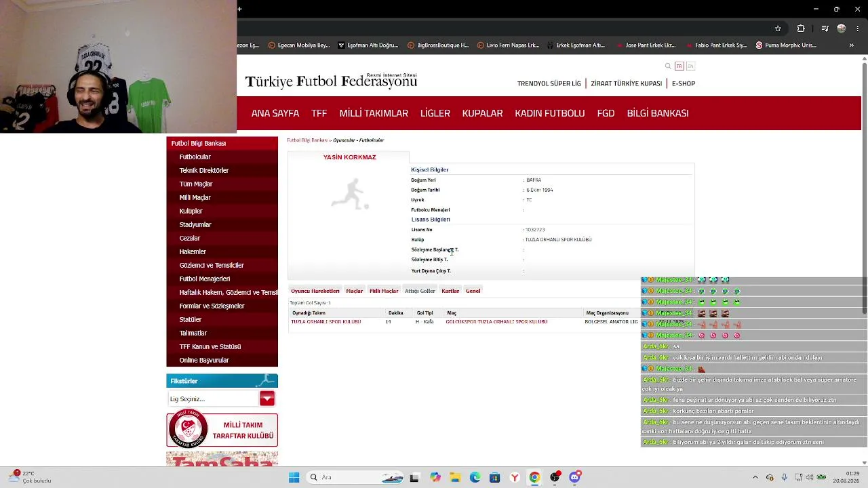Open the new tab plus button
This screenshot has height=488, width=868.
(x=239, y=9)
